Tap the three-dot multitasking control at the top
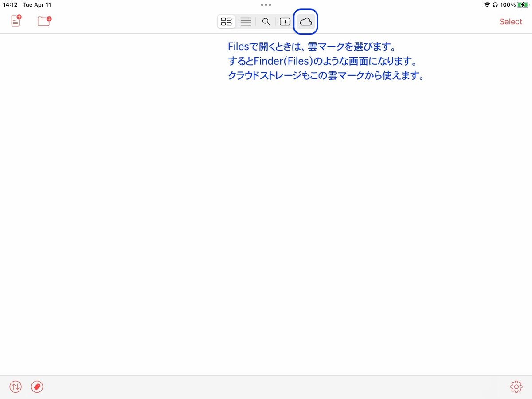This screenshot has width=532, height=399. pyautogui.click(x=266, y=5)
